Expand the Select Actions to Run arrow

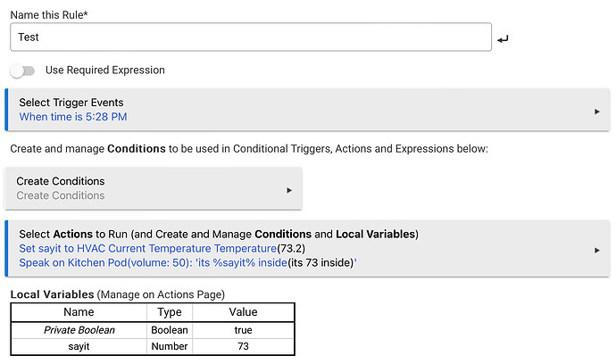(595, 250)
